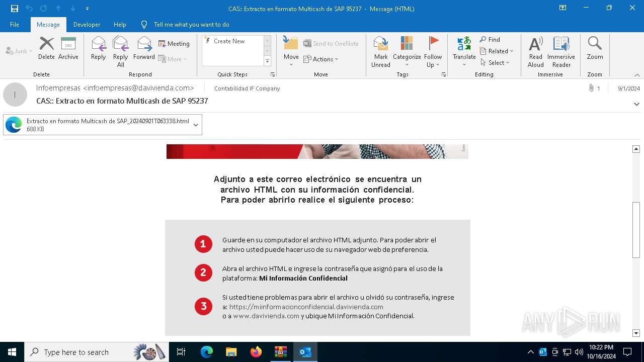Open Task View on the taskbar
The image size is (644, 362).
pos(181,352)
